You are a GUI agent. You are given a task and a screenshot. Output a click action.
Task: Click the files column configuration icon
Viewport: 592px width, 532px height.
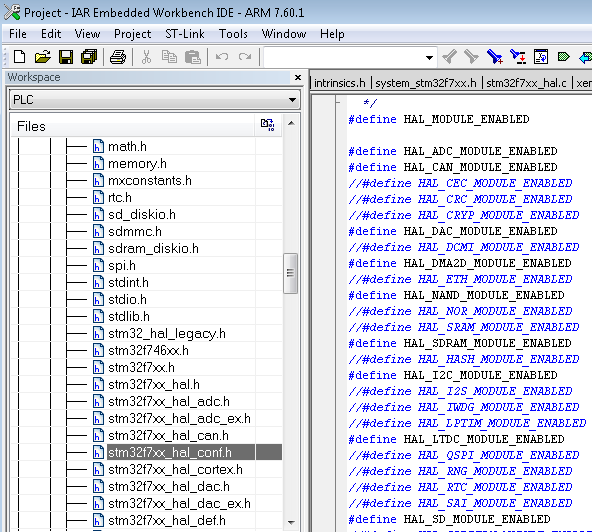268,125
